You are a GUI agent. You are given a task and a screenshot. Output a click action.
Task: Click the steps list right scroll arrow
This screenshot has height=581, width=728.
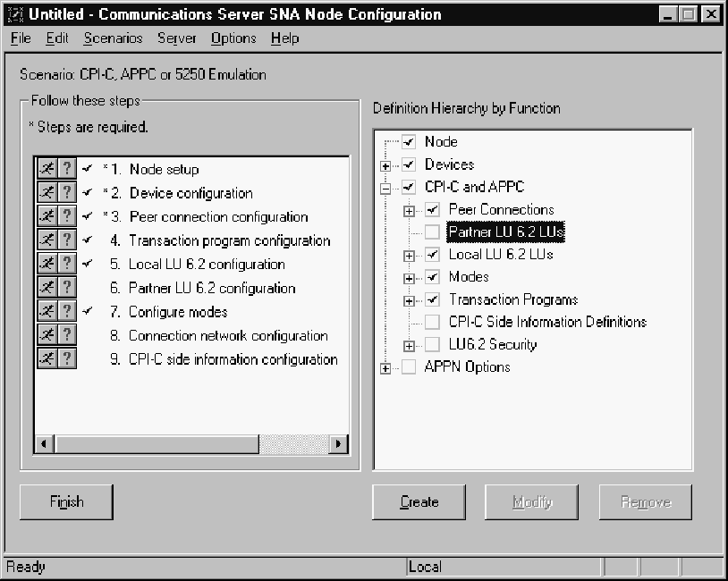pyautogui.click(x=338, y=443)
